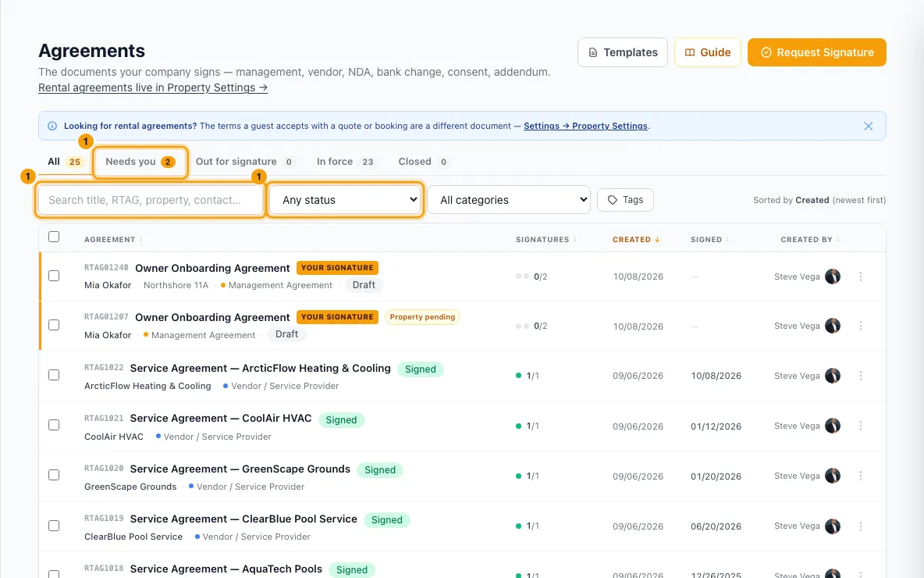Click signed date 01/12/2026
The height and width of the screenshot is (578, 924).
(716, 426)
